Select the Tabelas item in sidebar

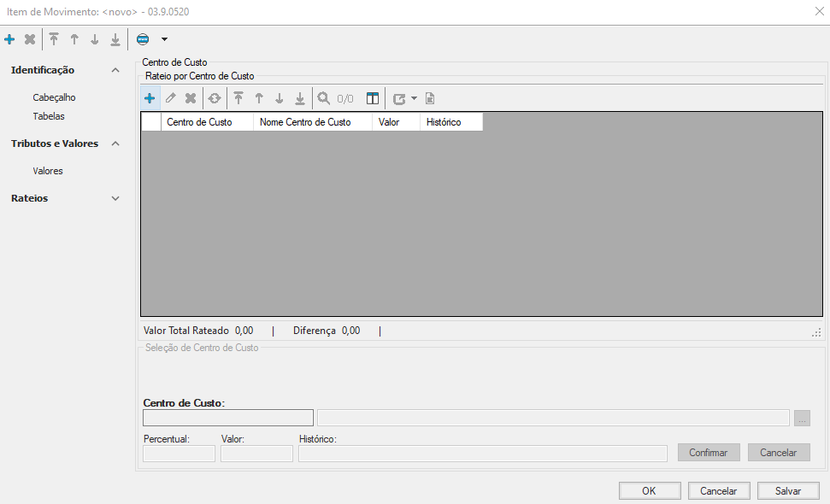(x=49, y=116)
